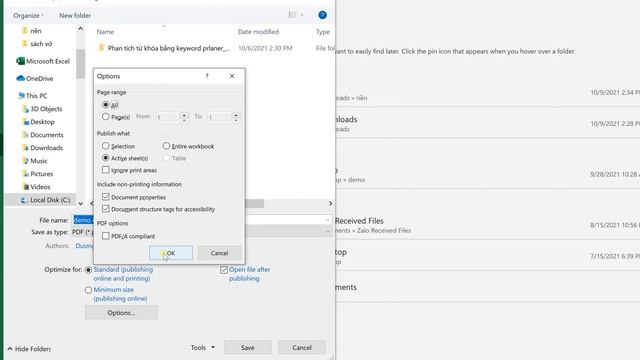Enable the PDF/A compliant checkbox
The image size is (640, 360).
[106, 236]
